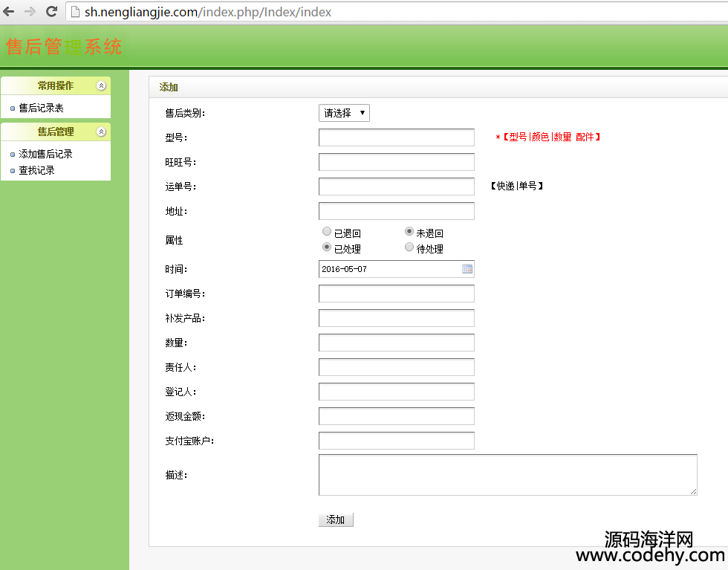Click the browser back arrow
The image size is (728, 570).
(x=9, y=11)
